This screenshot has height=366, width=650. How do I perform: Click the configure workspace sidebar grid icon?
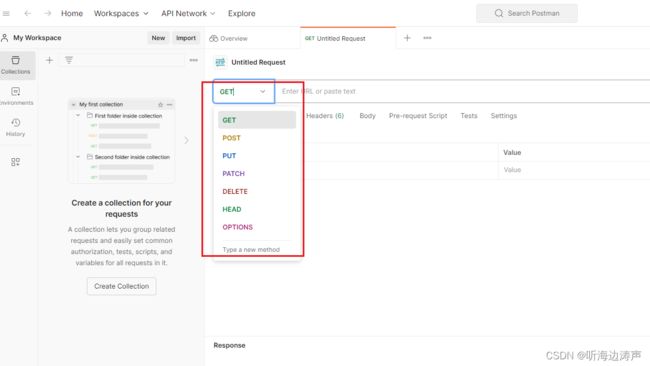click(15, 162)
